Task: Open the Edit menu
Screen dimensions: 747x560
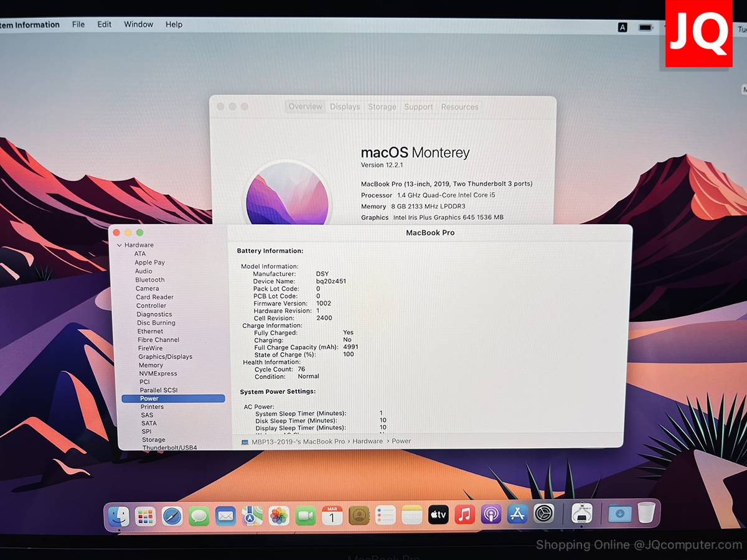Action: pyautogui.click(x=105, y=24)
